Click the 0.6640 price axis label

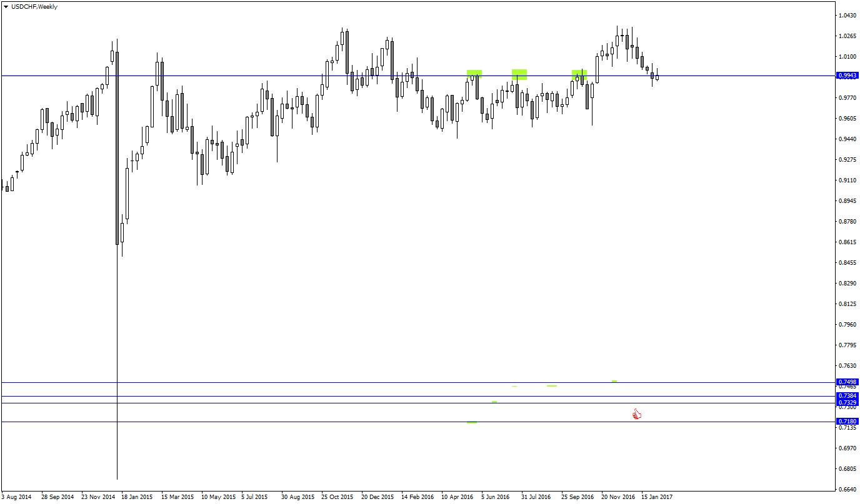(x=848, y=489)
